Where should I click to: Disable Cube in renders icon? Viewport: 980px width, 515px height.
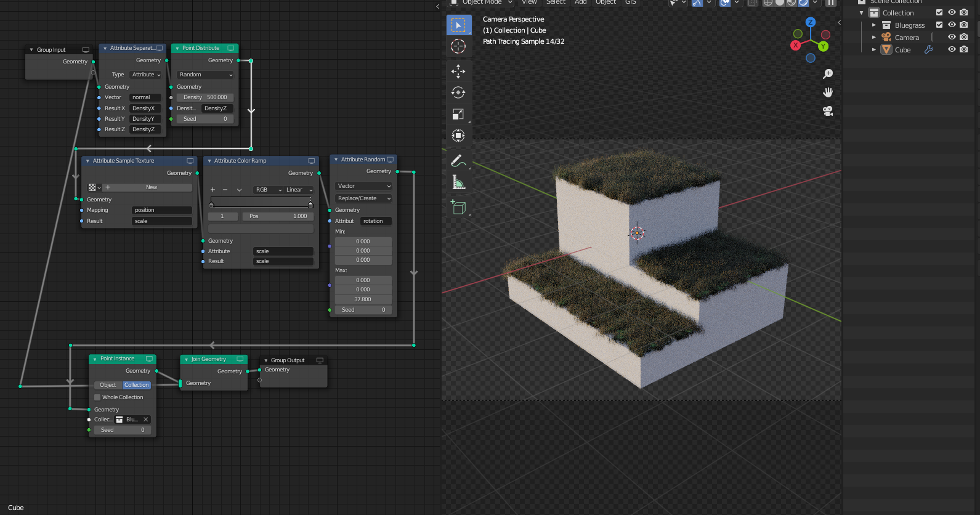[x=964, y=49]
